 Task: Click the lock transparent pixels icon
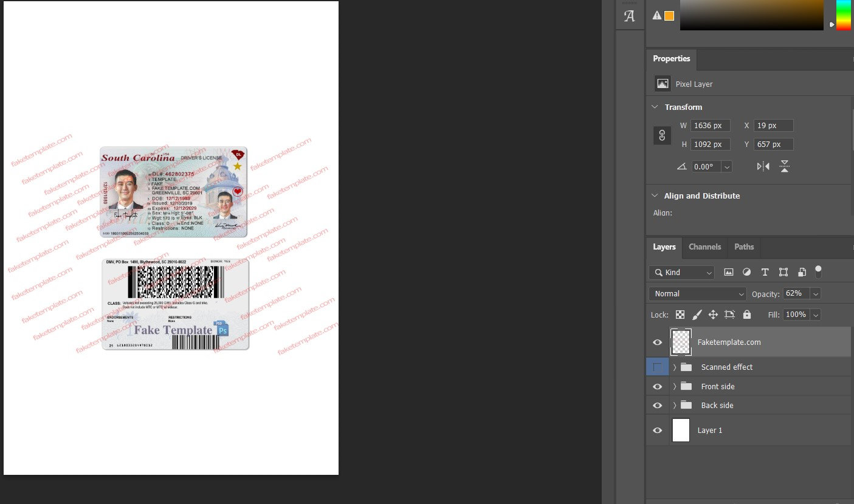pos(680,315)
